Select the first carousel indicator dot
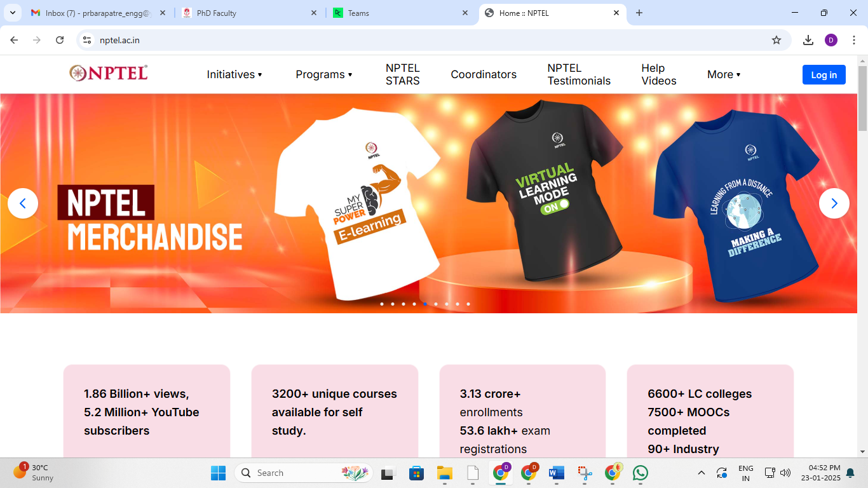Screen dimensions: 868x488 tap(382, 304)
